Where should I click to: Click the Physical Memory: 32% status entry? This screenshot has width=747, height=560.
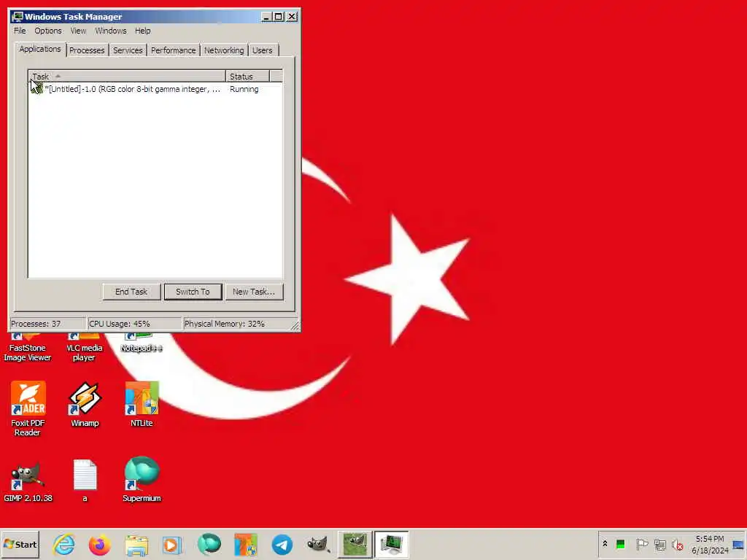pos(236,324)
